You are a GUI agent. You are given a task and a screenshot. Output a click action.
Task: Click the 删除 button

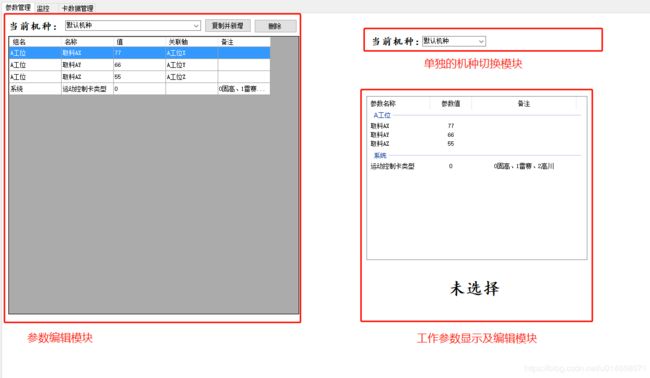(x=275, y=26)
